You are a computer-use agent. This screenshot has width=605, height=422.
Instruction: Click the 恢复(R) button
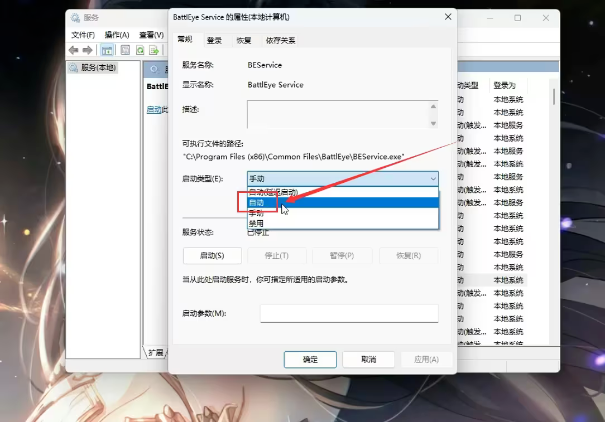coord(409,255)
